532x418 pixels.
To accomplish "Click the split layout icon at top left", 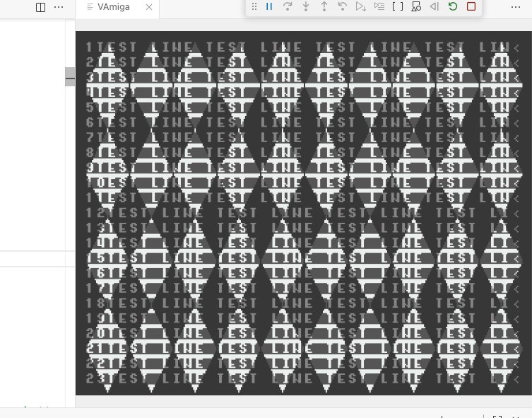I will point(40,7).
